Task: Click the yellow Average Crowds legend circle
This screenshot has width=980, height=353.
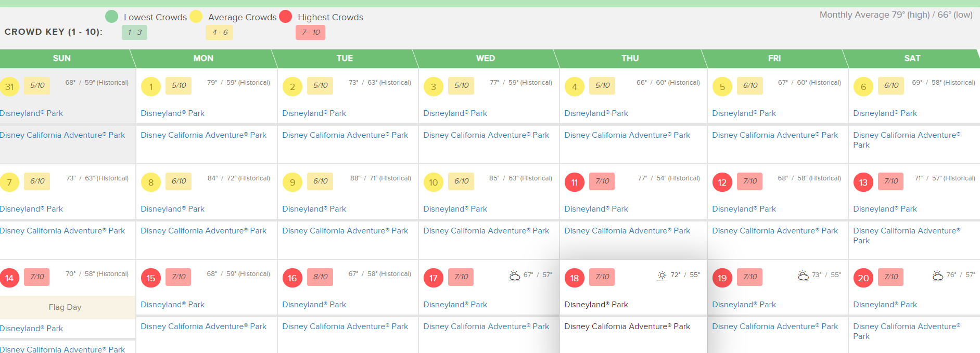Action: pyautogui.click(x=196, y=17)
